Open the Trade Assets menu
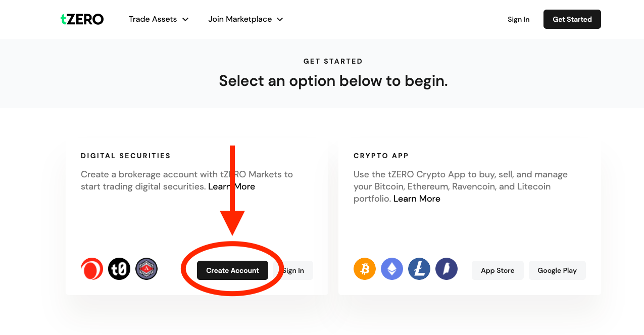 [153, 19]
